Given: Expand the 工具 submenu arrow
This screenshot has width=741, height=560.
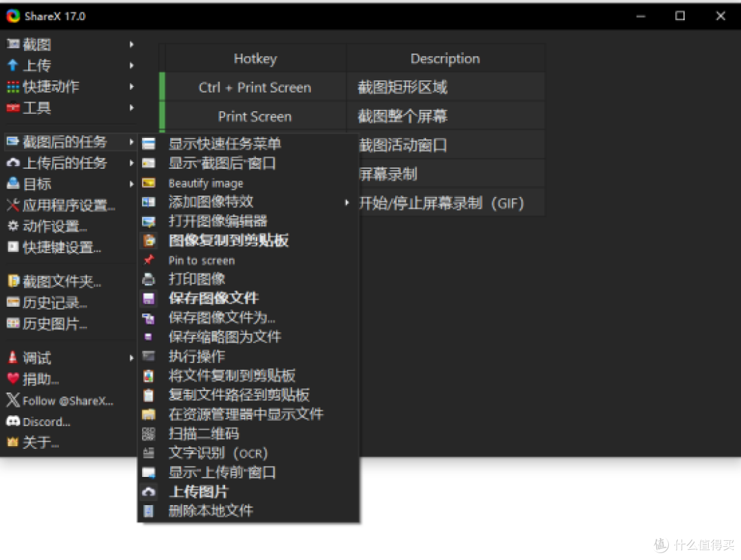Looking at the screenshot, I should [132, 108].
